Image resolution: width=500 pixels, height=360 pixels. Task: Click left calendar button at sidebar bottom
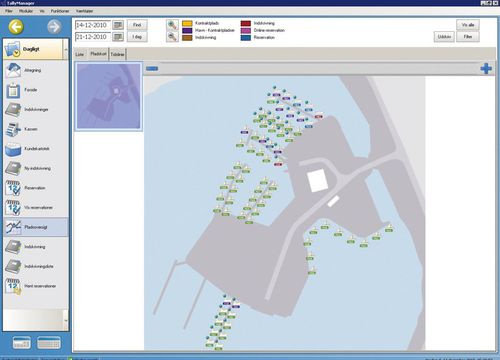coord(22,343)
